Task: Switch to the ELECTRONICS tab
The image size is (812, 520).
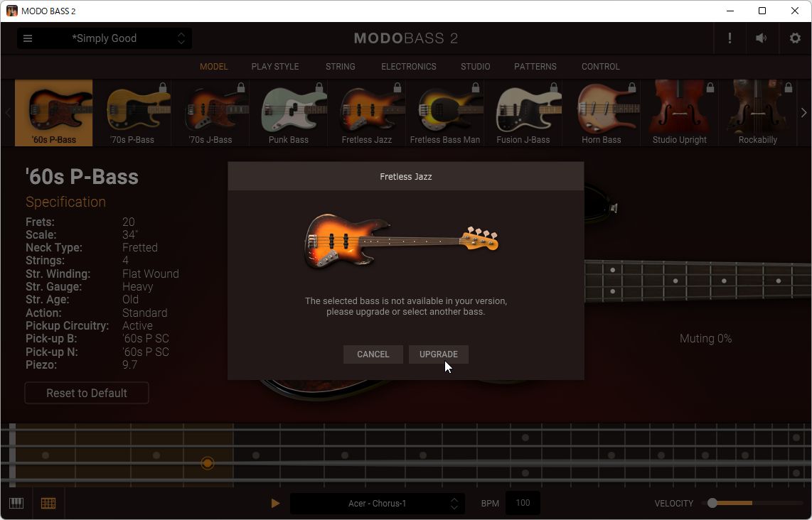Action: (x=408, y=66)
